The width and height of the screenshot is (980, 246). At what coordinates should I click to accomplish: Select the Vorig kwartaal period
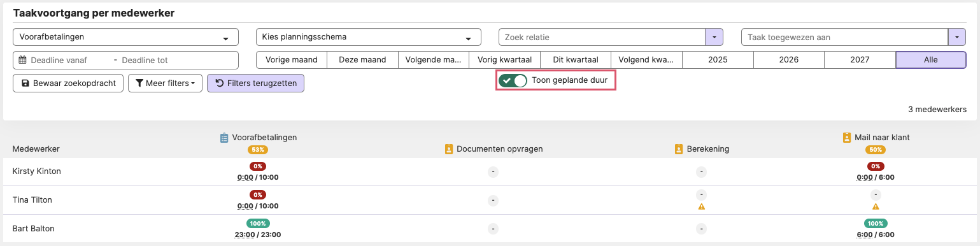point(504,60)
